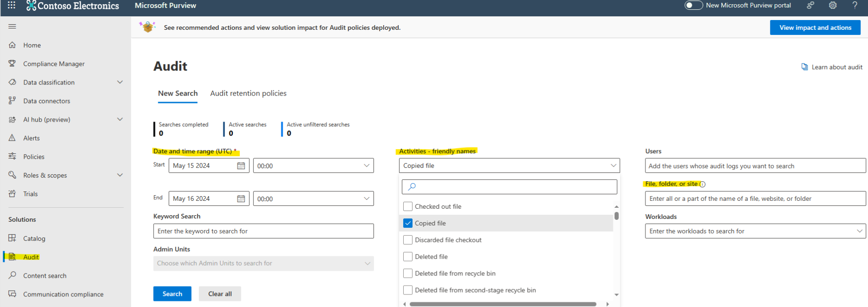
Task: Click the Keyword Search input field
Action: click(x=264, y=231)
